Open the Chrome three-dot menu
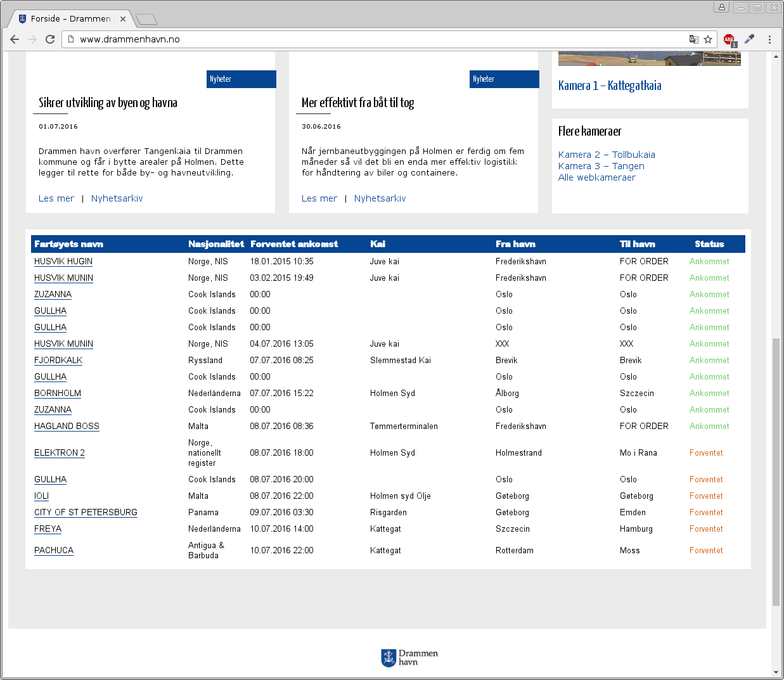Image resolution: width=784 pixels, height=680 pixels. [769, 39]
